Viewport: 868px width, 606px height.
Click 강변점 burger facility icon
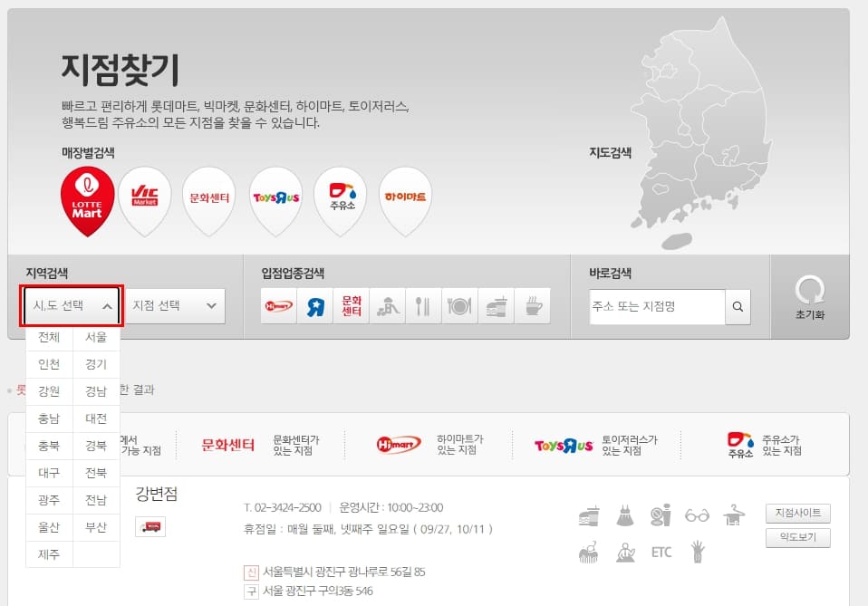589,515
